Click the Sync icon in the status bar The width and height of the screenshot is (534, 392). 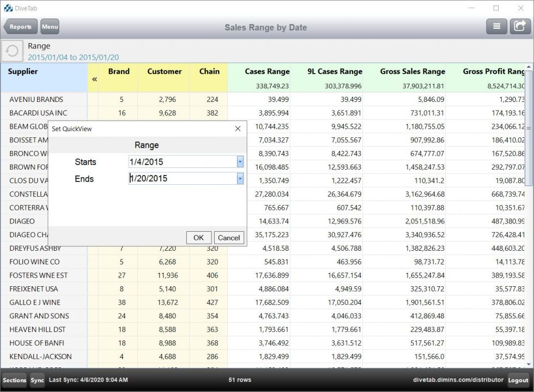[x=37, y=380]
